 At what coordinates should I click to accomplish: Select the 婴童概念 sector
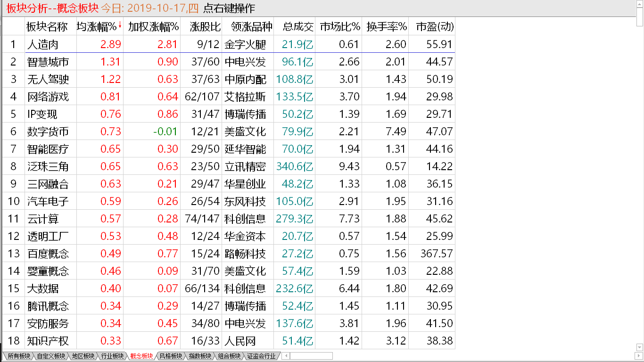pyautogui.click(x=48, y=271)
